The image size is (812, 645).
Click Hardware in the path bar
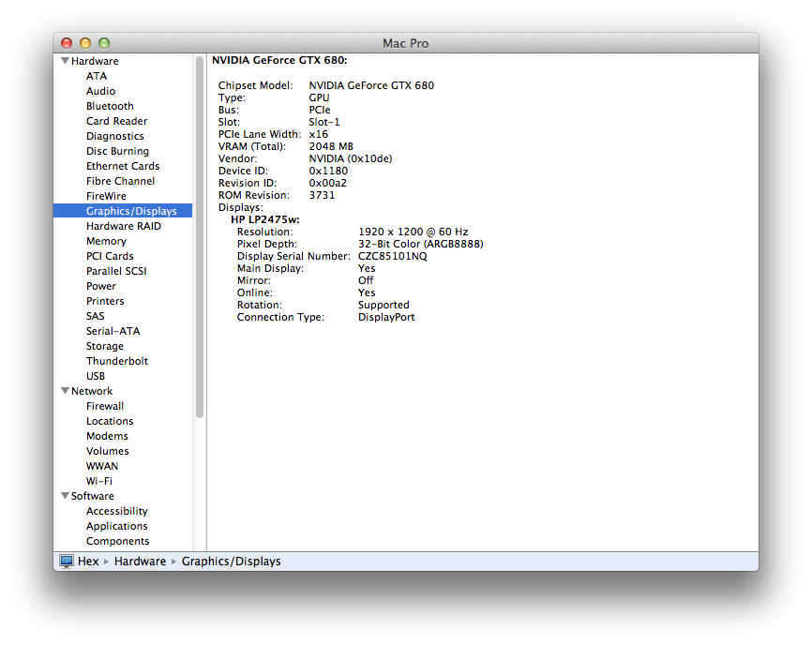tap(140, 562)
